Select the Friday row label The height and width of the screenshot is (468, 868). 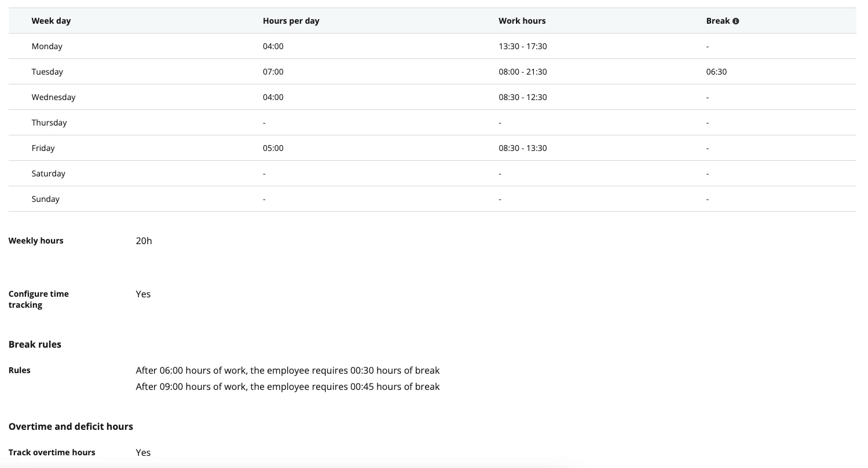pos(43,148)
